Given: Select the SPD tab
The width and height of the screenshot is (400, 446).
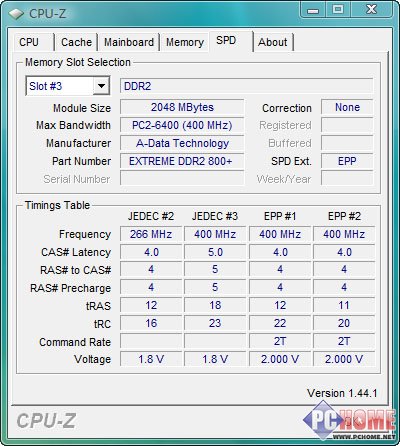Looking at the screenshot, I should [231, 41].
